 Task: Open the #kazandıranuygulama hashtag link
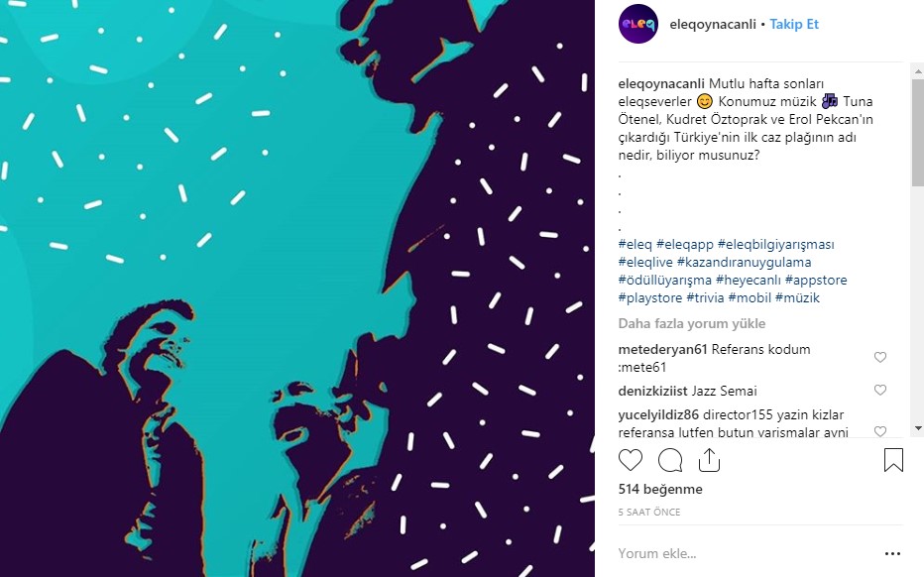click(744, 263)
